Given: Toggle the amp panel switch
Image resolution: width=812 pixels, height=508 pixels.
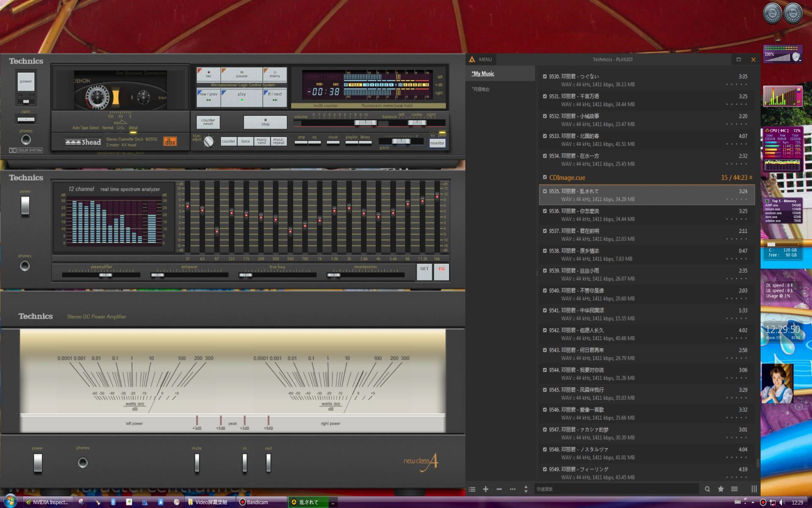Looking at the screenshot, I should click(301, 143).
